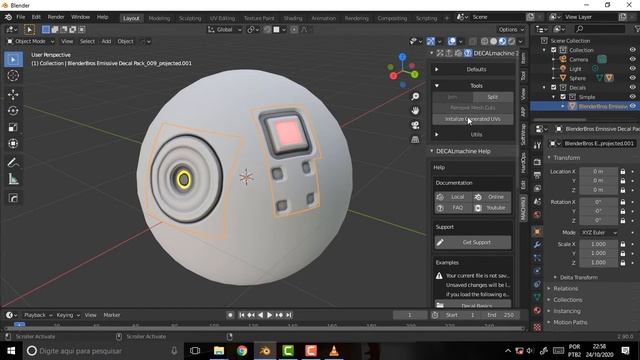Click the Get Support button
This screenshot has width=640, height=360.
pyautogui.click(x=473, y=242)
